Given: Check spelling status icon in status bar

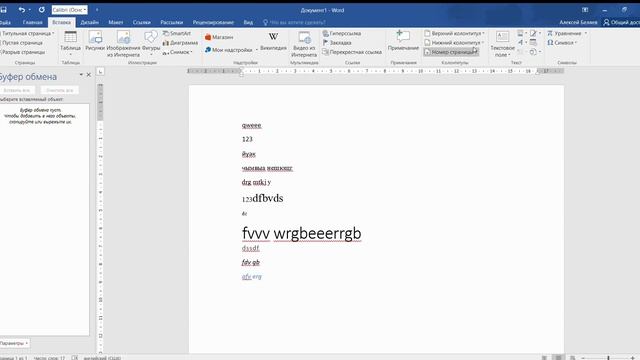Looking at the screenshot, I should click(75, 358).
